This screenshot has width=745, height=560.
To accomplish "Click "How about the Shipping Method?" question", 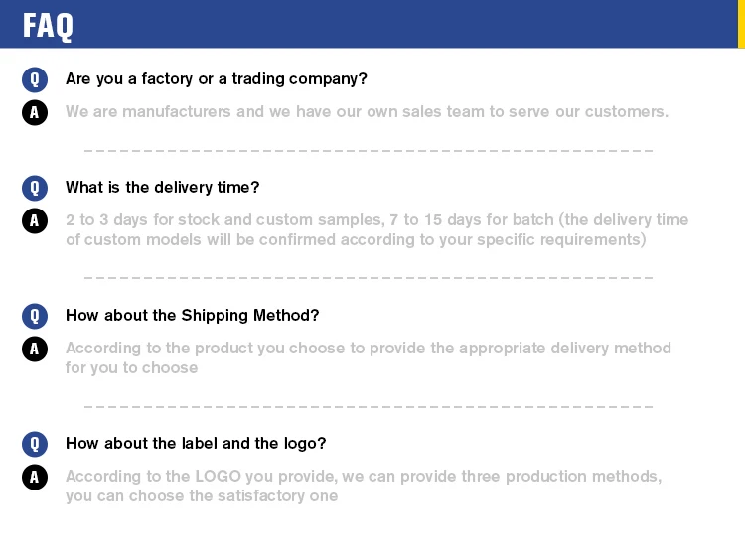I will click(193, 316).
